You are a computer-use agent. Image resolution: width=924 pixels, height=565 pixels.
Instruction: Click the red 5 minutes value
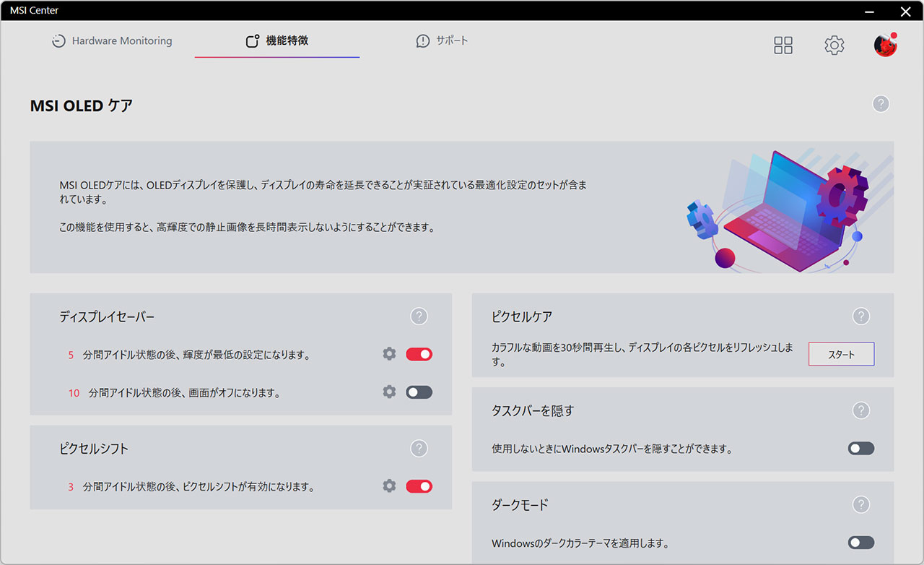(x=71, y=355)
